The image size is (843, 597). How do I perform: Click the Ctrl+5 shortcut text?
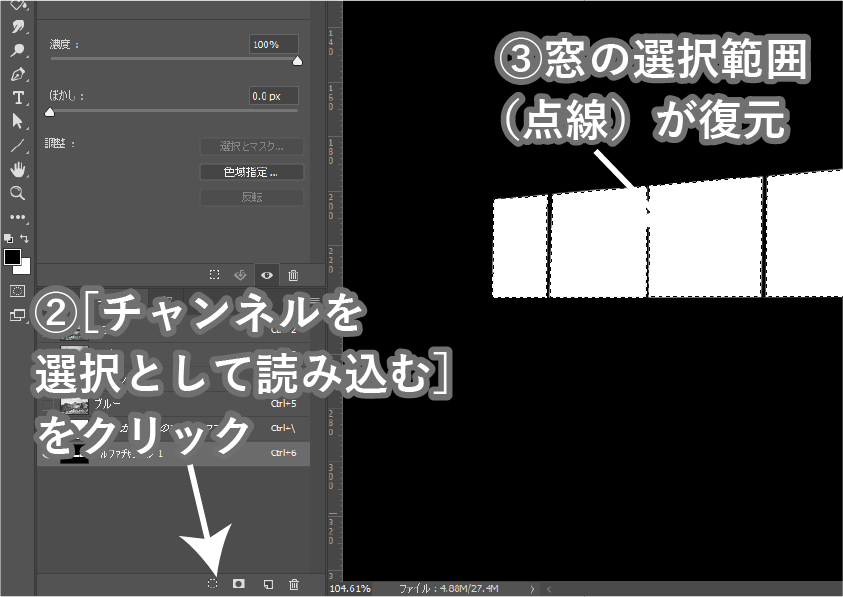[x=283, y=403]
